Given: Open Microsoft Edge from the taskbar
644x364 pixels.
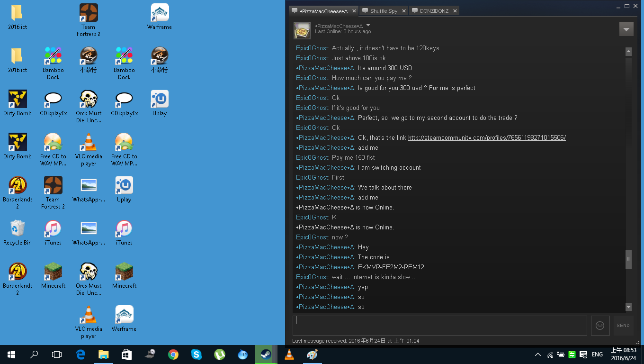Looking at the screenshot, I should 80,355.
